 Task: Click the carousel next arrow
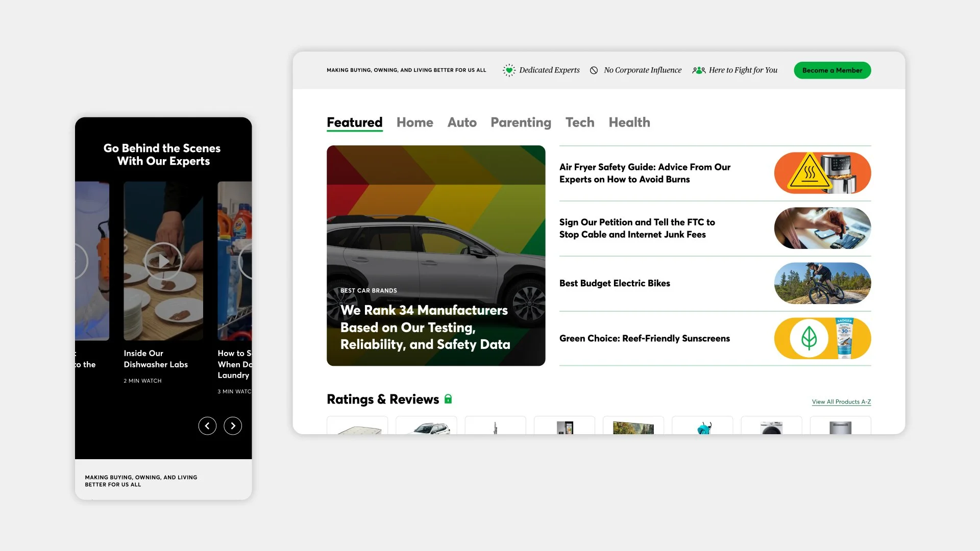tap(233, 425)
